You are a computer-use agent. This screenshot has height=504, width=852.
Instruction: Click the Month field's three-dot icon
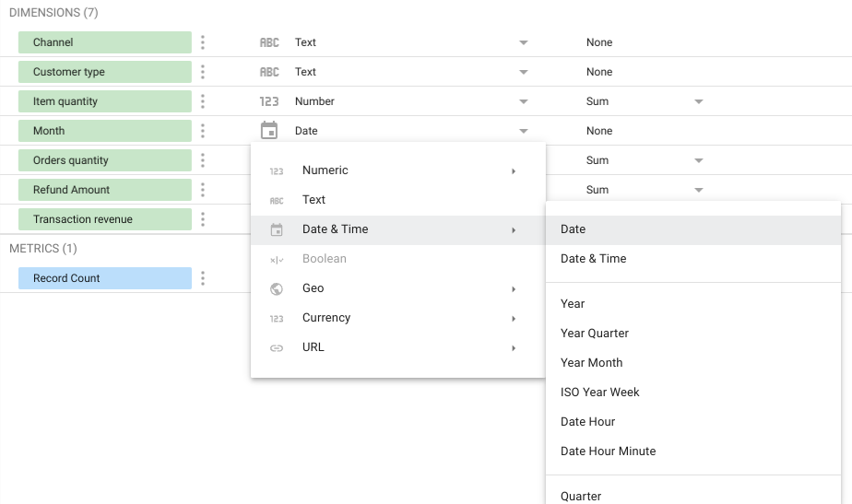[203, 131]
